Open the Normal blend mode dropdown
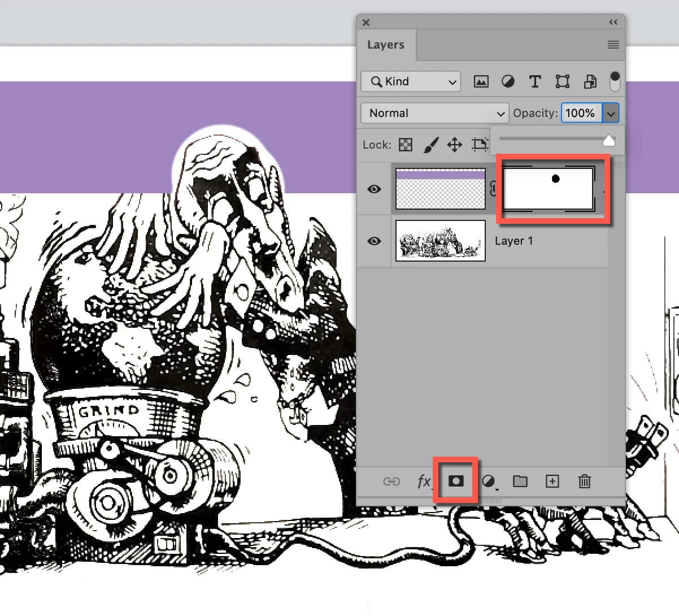Screen dimensions: 679x616 (434, 113)
